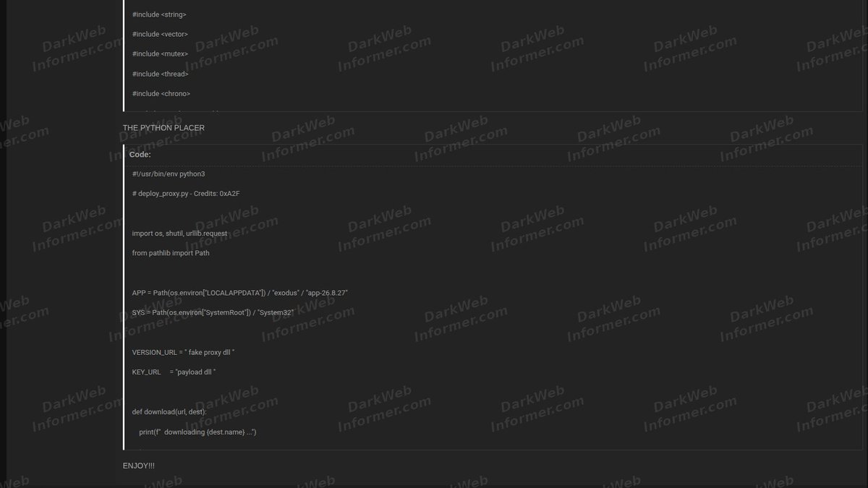Screen dimensions: 868x488
Task: Click the '#include <mutex>' code line
Action: click(160, 53)
